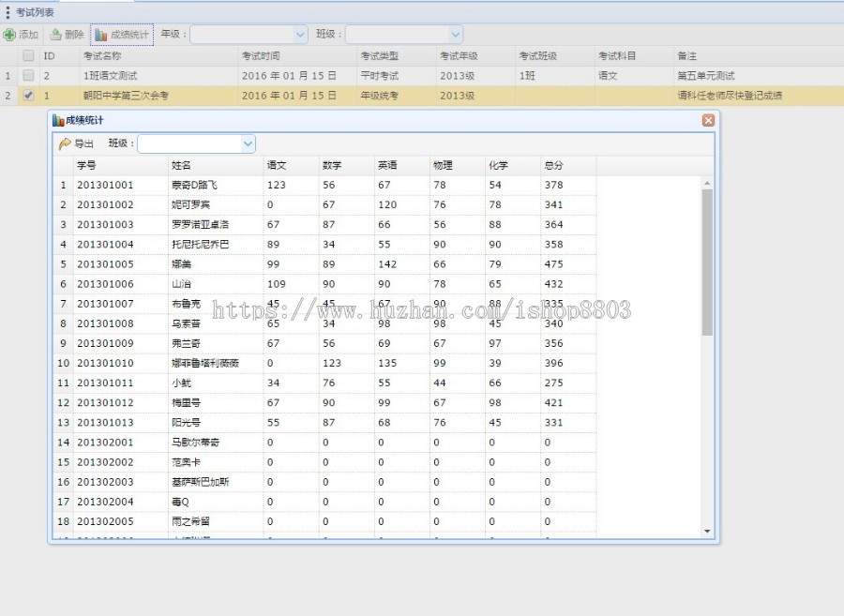Screen dimensions: 844x616
Task: Uncheck the checkbox for 朝阳中学第三次会考
Action: coord(27,95)
